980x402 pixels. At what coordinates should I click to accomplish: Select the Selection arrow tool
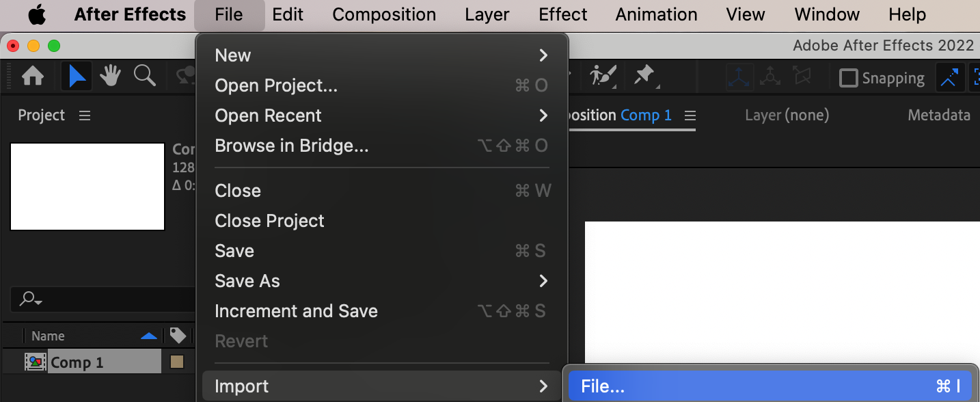77,77
